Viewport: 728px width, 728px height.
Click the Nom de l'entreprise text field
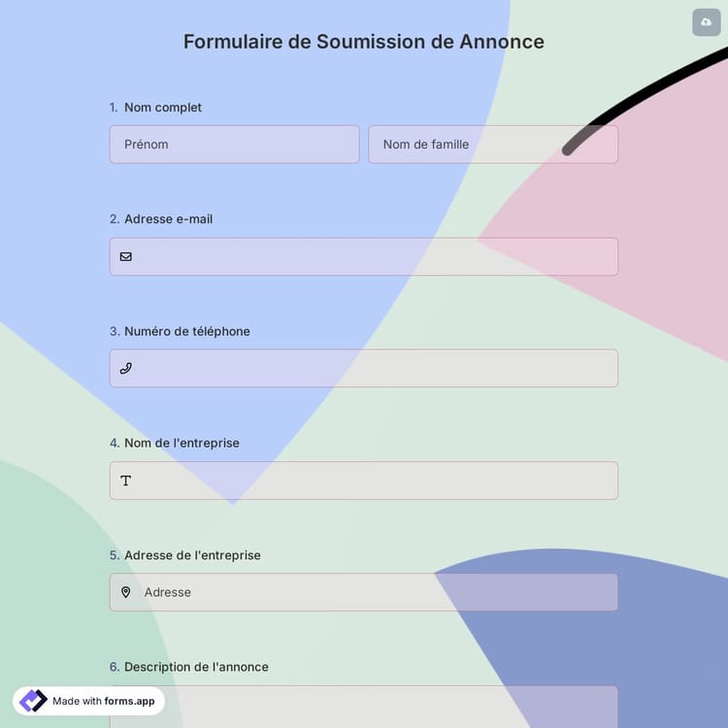(x=374, y=480)
